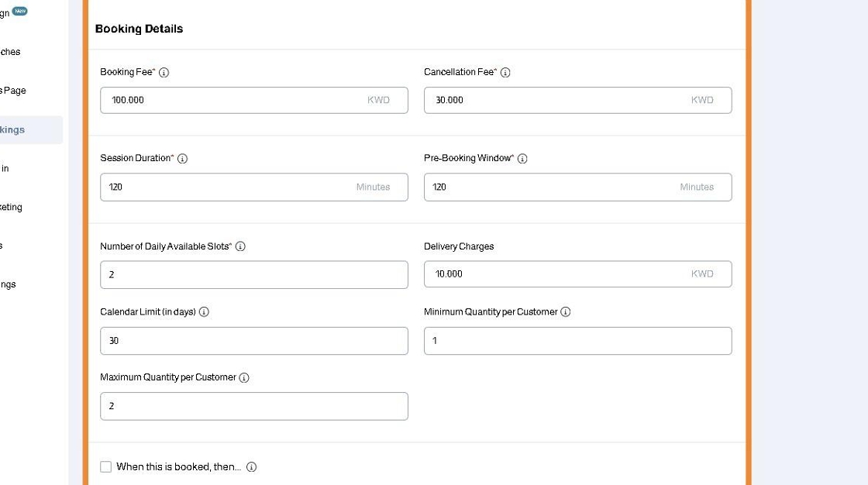Image resolution: width=868 pixels, height=485 pixels.
Task: Enable 'When this is booked, then...' checkbox
Action: [x=106, y=467]
